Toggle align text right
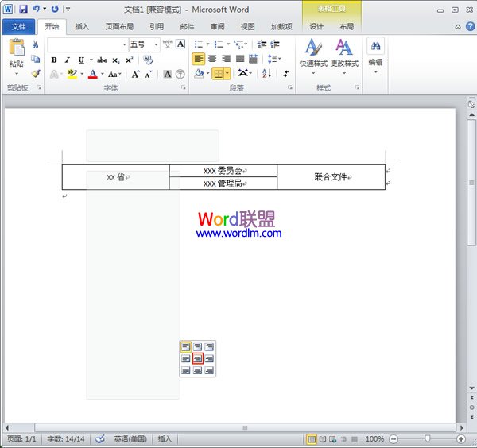Viewport: 477px width, 448px height. (x=226, y=59)
